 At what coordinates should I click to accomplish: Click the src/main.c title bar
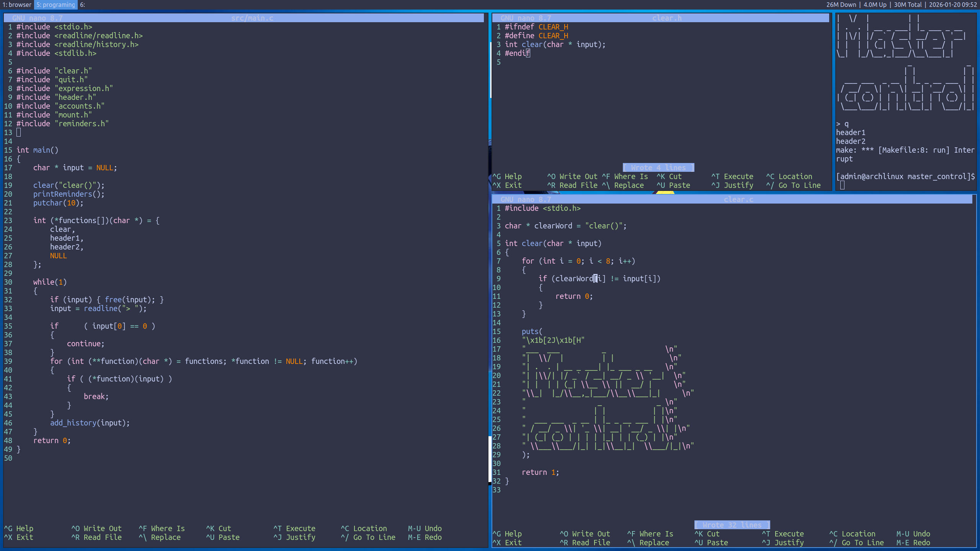click(252, 18)
